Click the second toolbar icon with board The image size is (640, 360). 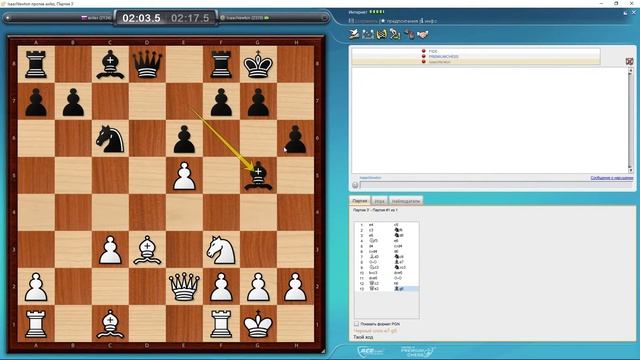368,34
